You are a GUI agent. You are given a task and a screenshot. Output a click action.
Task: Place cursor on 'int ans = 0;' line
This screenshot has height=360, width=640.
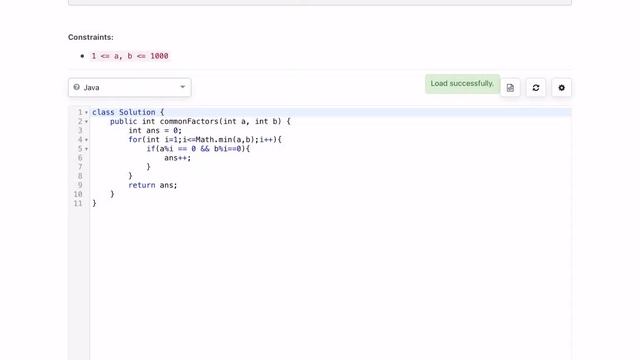tap(155, 131)
